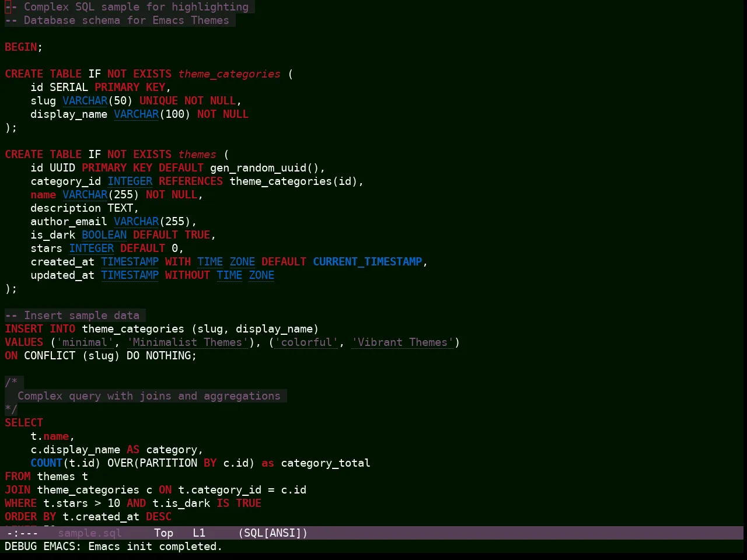The height and width of the screenshot is (560, 747).
Task: Click 'stars' in the INTEGER DEFAULT 0 line
Action: pyautogui.click(x=47, y=249)
